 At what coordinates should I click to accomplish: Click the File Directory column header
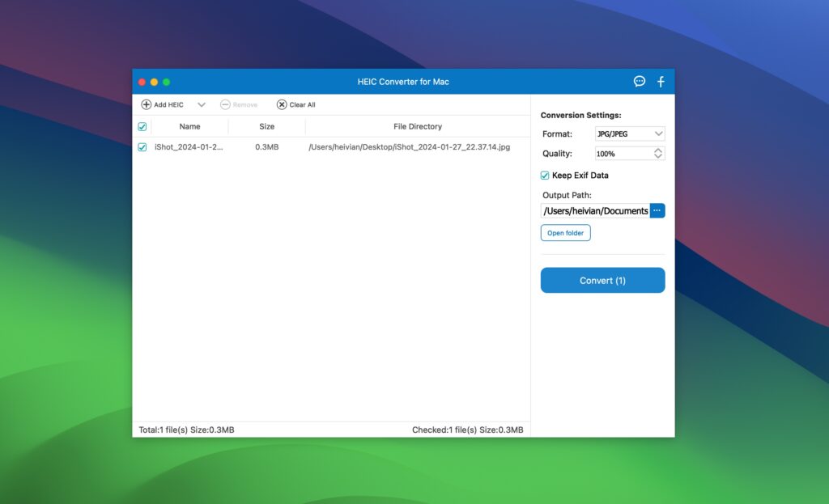click(418, 126)
